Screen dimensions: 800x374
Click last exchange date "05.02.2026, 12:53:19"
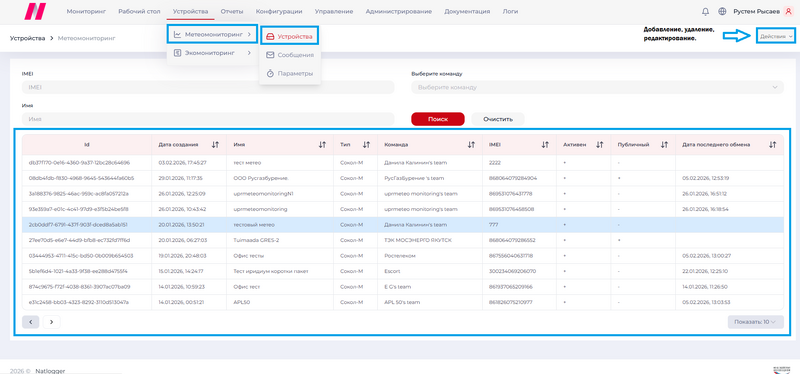730,178
